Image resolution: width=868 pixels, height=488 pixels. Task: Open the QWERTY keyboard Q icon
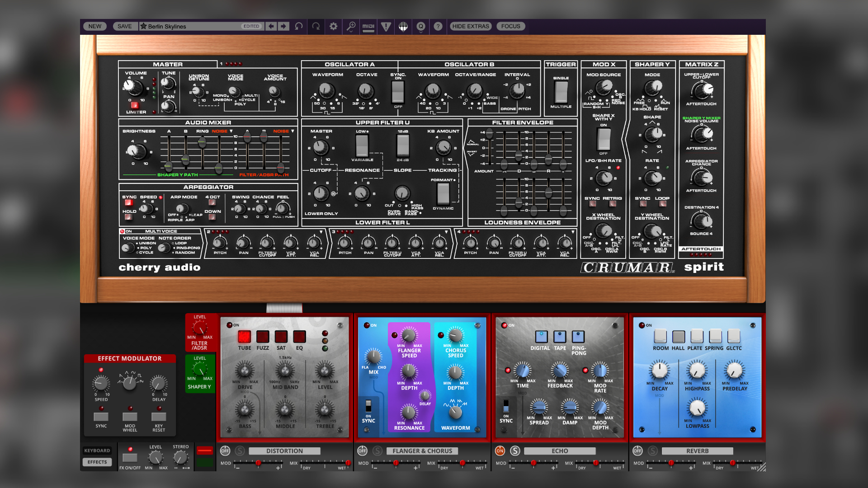420,26
